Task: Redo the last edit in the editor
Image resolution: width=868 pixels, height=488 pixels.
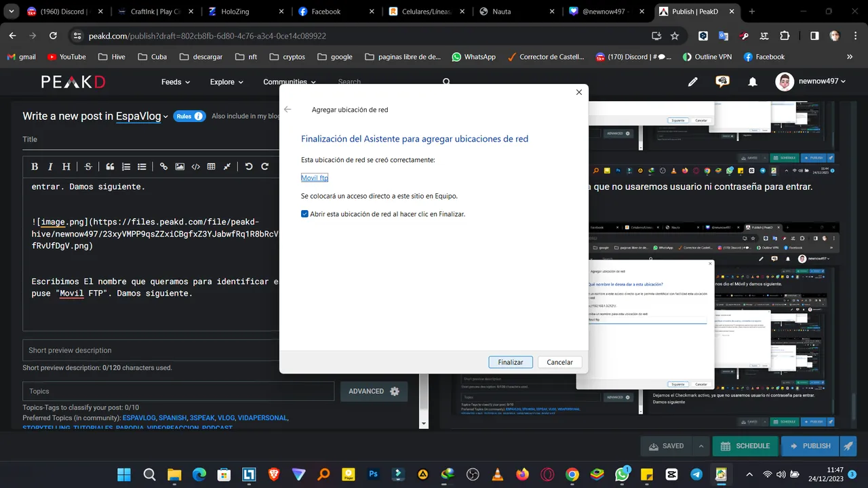Action: tap(265, 167)
